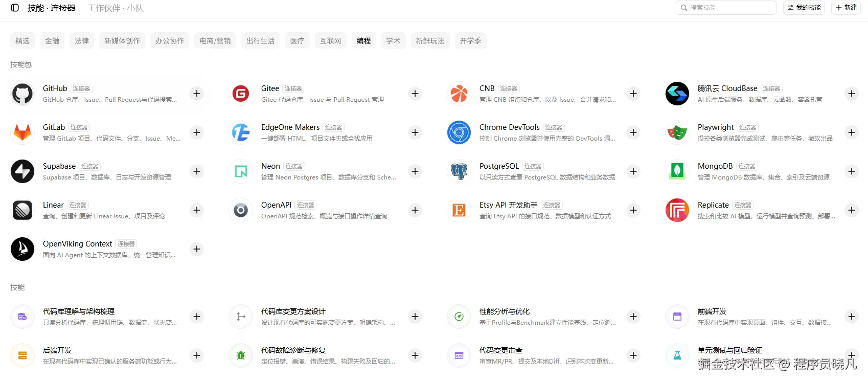Image resolution: width=868 pixels, height=382 pixels.
Task: Click the Chrome DevTools logo icon
Action: click(459, 132)
